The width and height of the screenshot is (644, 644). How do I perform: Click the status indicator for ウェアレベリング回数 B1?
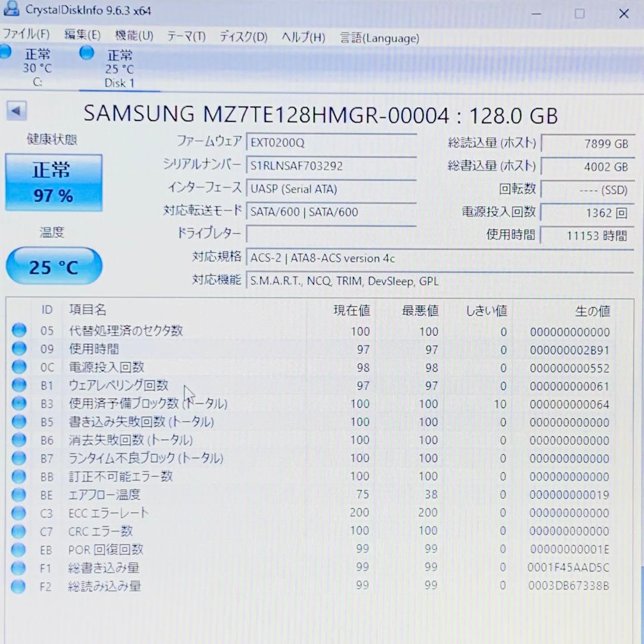coord(18,386)
